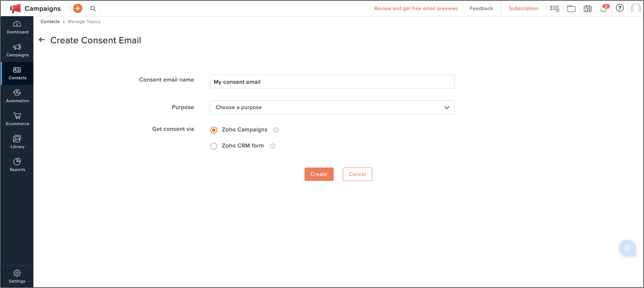
Task: Open the folder icon in header
Action: click(571, 8)
